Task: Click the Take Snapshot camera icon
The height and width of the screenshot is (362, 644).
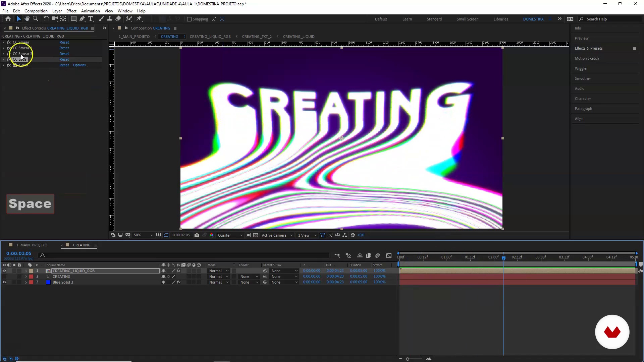Action: (x=197, y=235)
